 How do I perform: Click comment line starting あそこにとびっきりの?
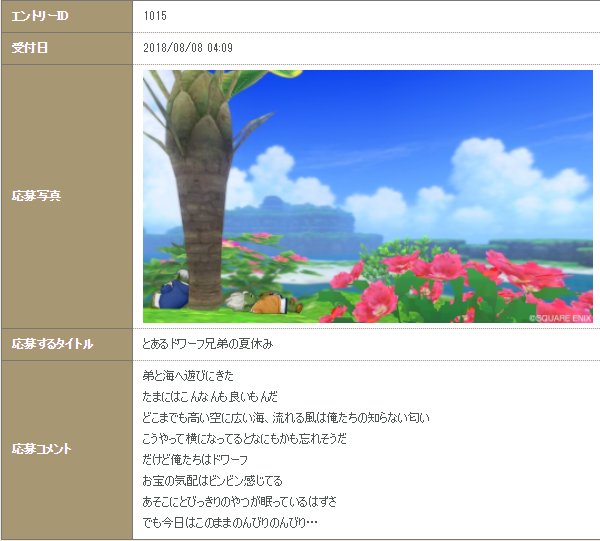click(x=240, y=502)
